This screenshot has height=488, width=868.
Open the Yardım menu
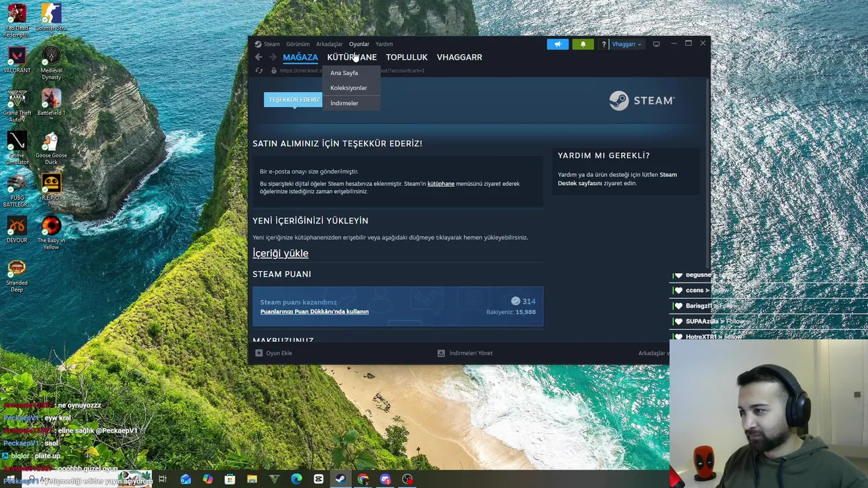click(384, 44)
